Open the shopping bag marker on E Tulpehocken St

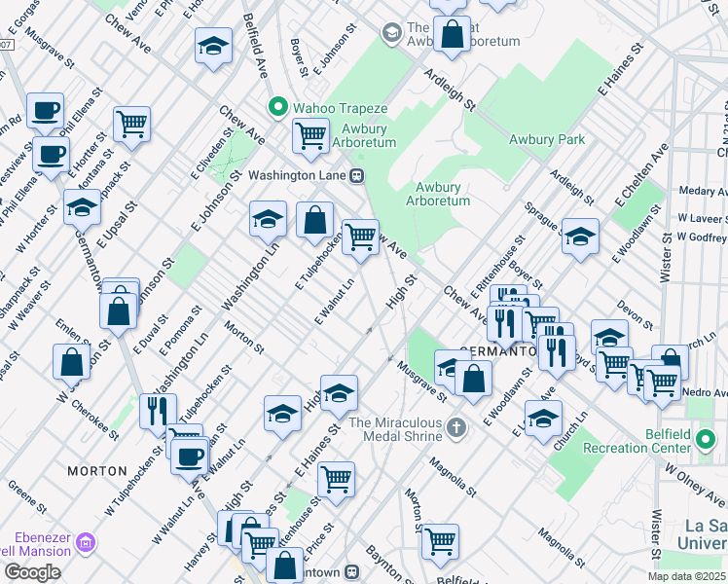tap(314, 222)
